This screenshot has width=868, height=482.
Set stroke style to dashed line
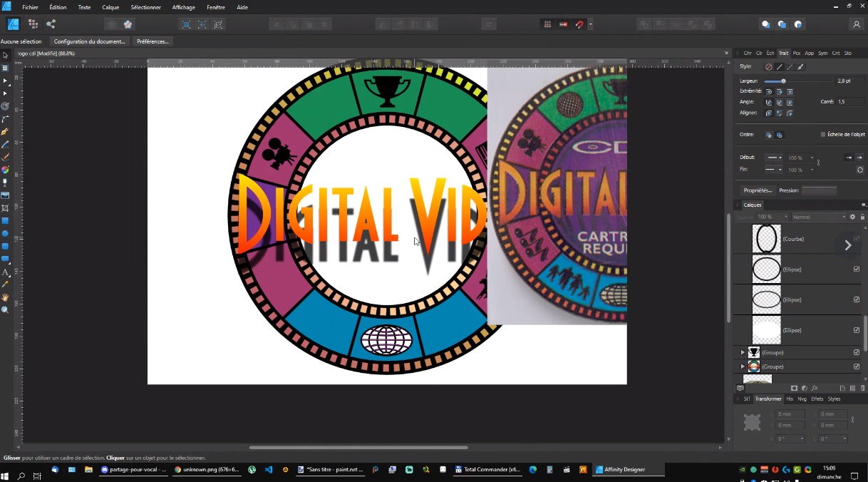point(790,67)
